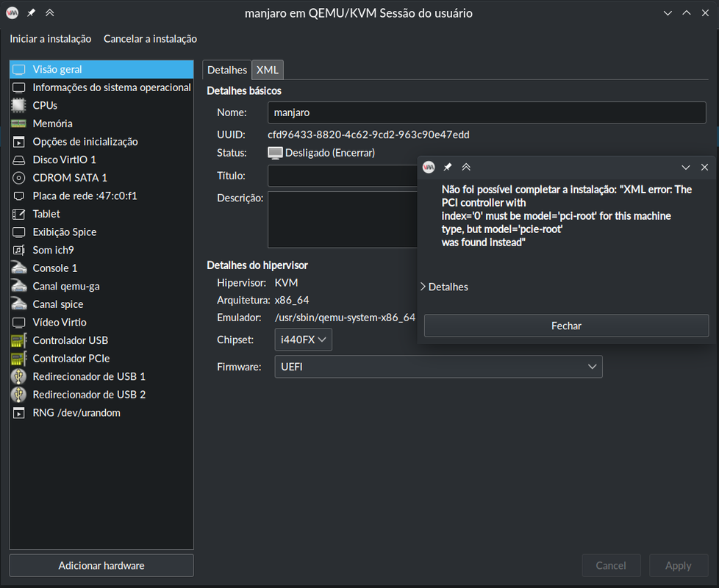Open the Firmware UEFI dropdown
The width and height of the screenshot is (719, 588).
(438, 367)
